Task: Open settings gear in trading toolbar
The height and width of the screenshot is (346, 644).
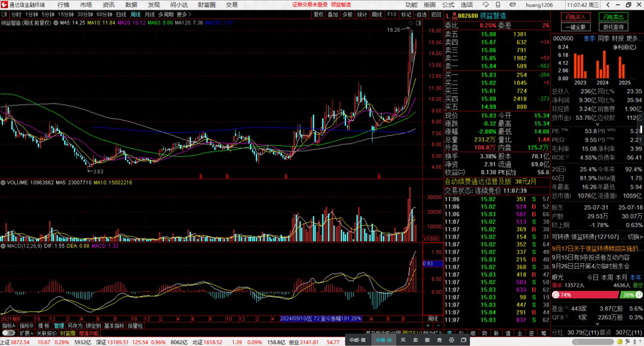Action: click(451, 340)
